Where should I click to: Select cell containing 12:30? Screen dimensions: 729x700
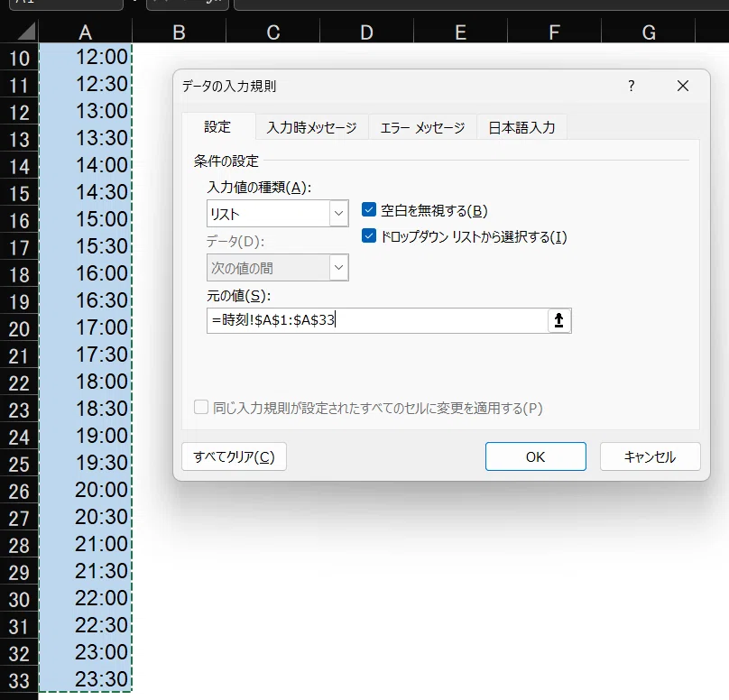tap(86, 84)
